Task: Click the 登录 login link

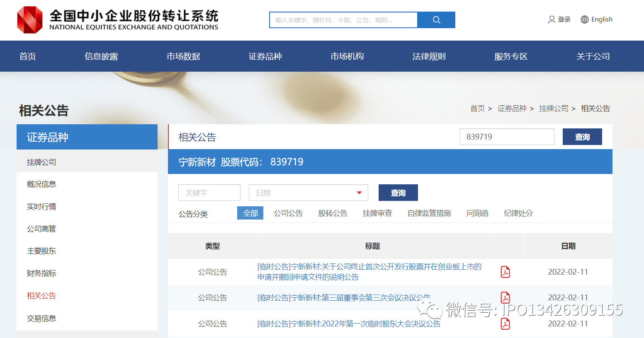Action: (x=564, y=19)
